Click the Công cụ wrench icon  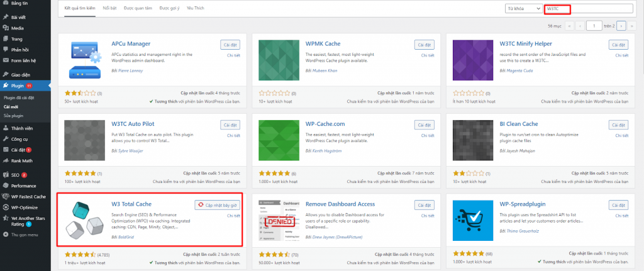[x=6, y=139]
